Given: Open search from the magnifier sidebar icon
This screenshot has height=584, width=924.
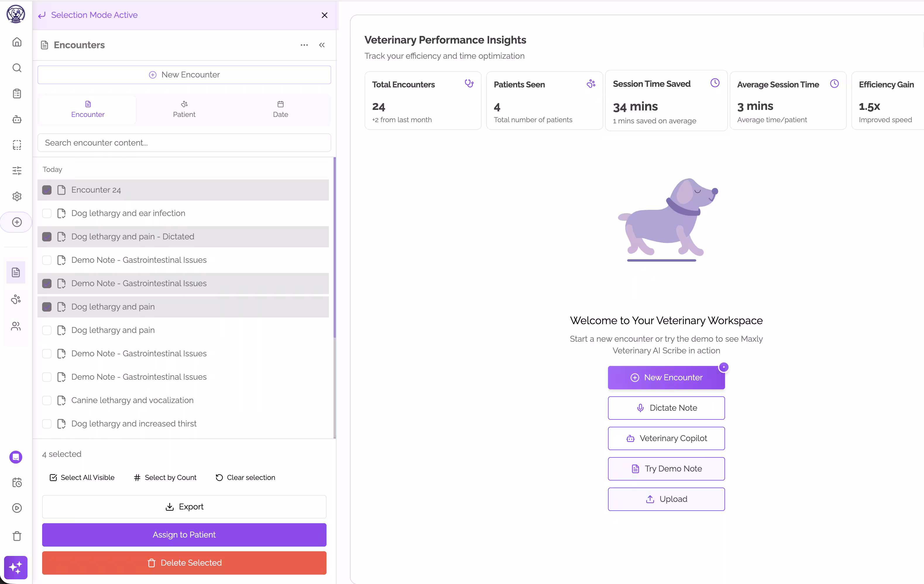Looking at the screenshot, I should click(17, 68).
